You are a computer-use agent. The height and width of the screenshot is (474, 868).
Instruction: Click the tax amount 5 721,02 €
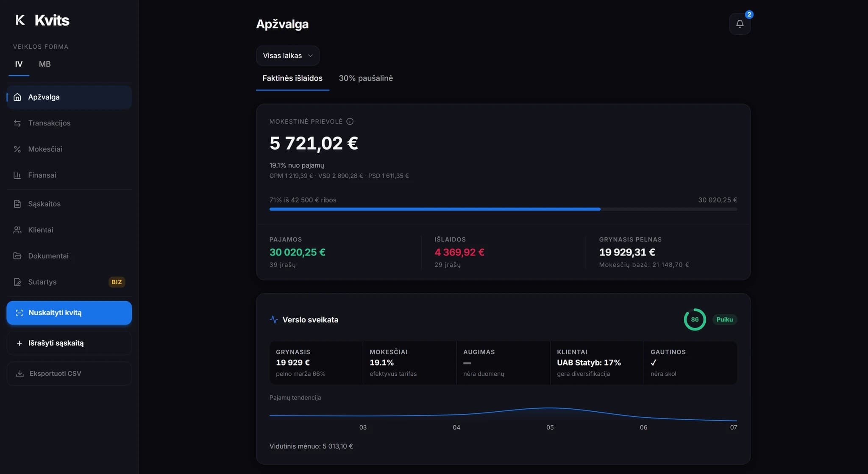(314, 143)
